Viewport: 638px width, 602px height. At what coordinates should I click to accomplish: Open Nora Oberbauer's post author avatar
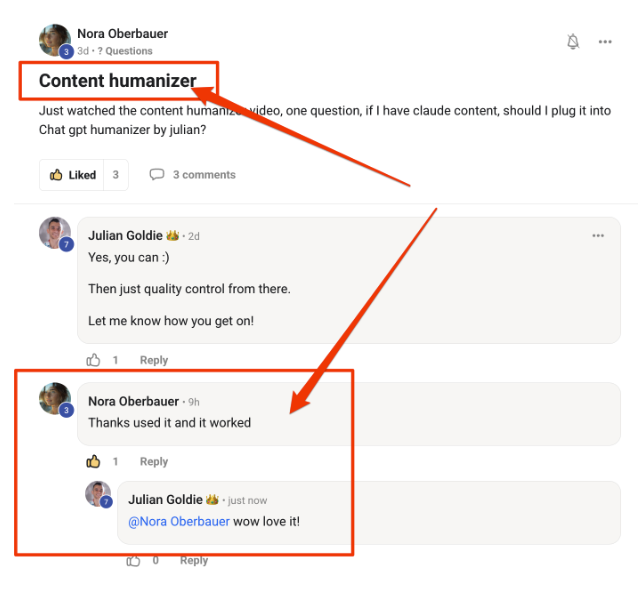tap(54, 40)
